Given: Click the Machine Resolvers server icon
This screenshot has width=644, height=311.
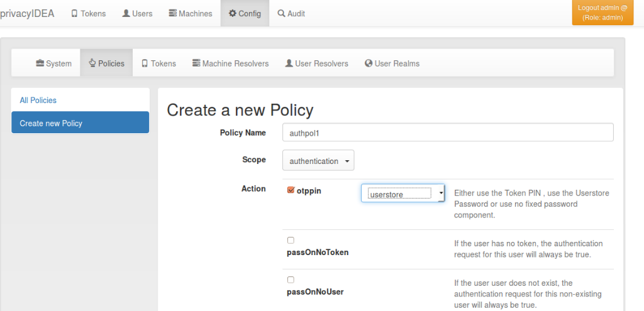Looking at the screenshot, I should (196, 63).
